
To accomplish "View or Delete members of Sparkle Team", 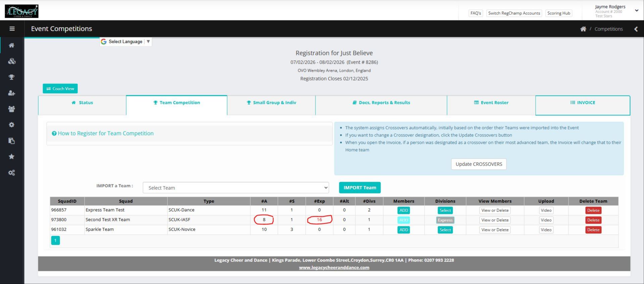I will pos(495,230).
